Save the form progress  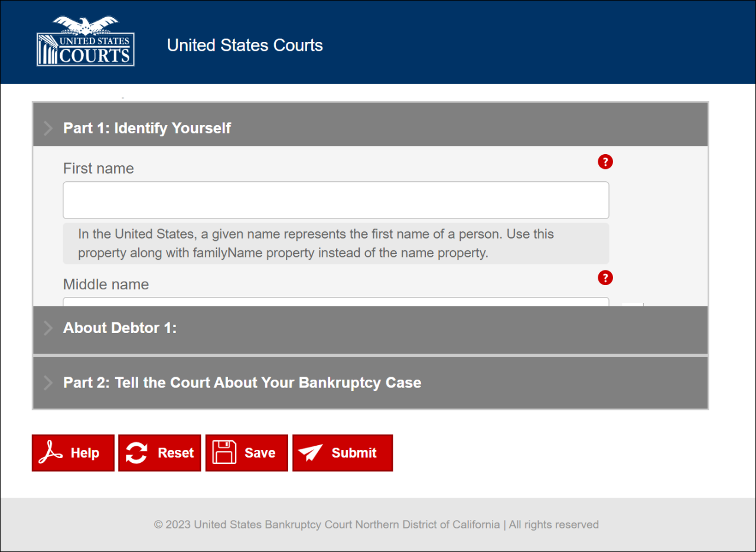(246, 452)
